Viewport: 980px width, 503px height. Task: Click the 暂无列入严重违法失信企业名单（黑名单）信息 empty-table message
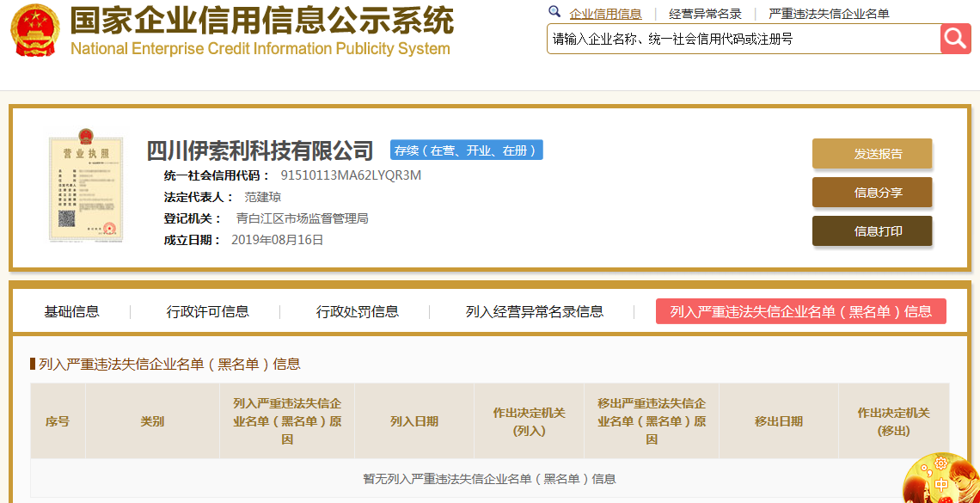click(x=489, y=479)
